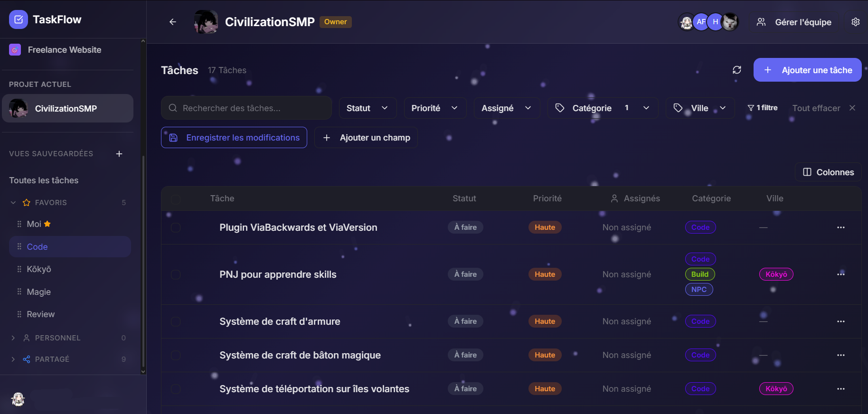
Task: Click the back arrow next to CivilizationSMP
Action: (172, 22)
